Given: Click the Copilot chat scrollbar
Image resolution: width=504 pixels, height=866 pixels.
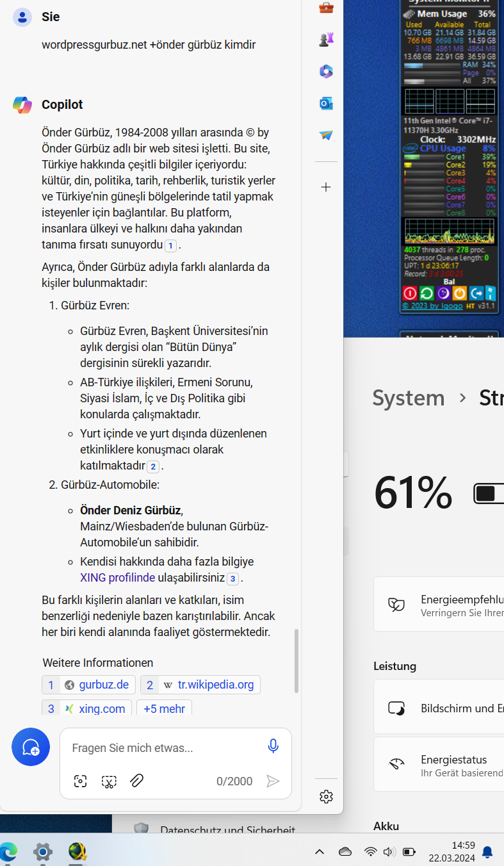Looking at the screenshot, I should pyautogui.click(x=297, y=661).
